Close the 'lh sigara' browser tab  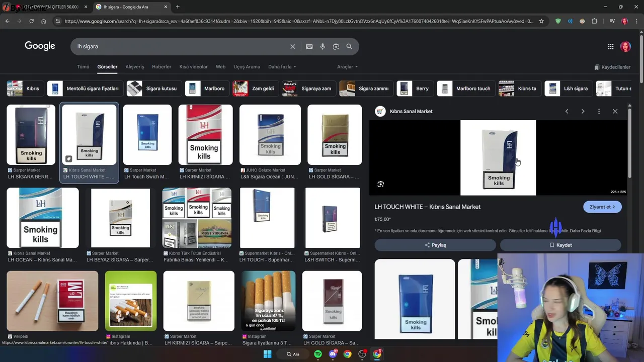[x=165, y=7]
